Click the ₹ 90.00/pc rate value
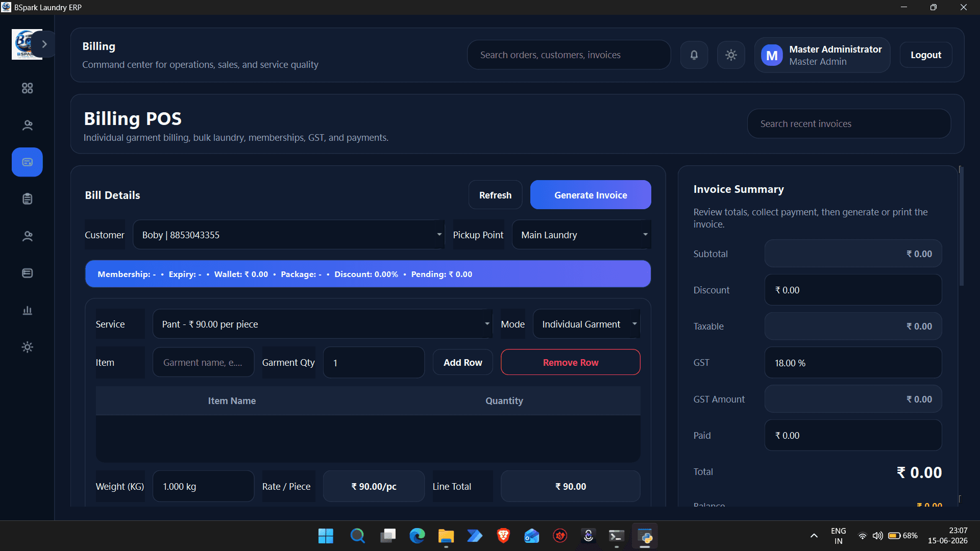 [374, 486]
